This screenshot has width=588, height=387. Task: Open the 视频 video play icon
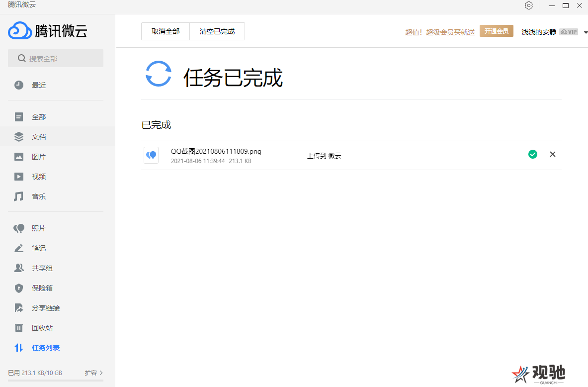tap(19, 177)
